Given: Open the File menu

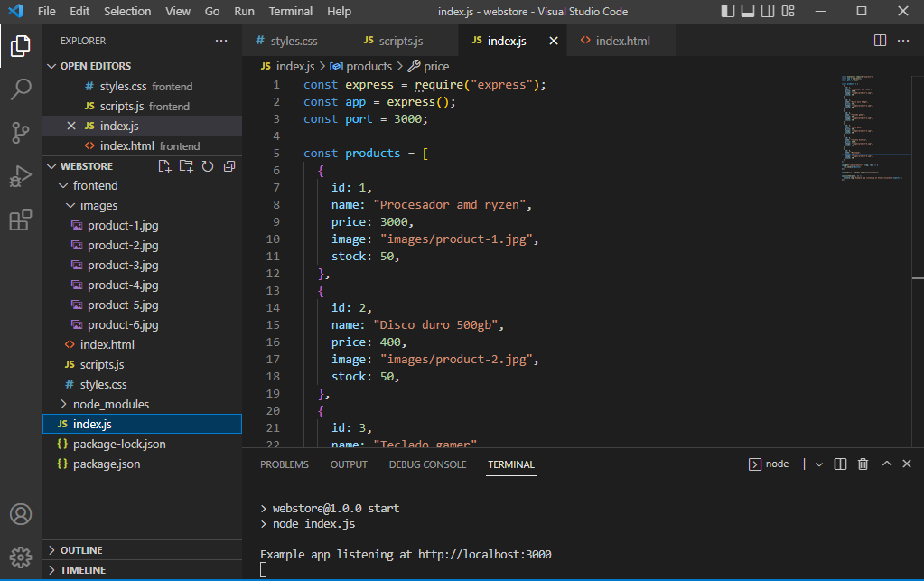Looking at the screenshot, I should coord(47,11).
